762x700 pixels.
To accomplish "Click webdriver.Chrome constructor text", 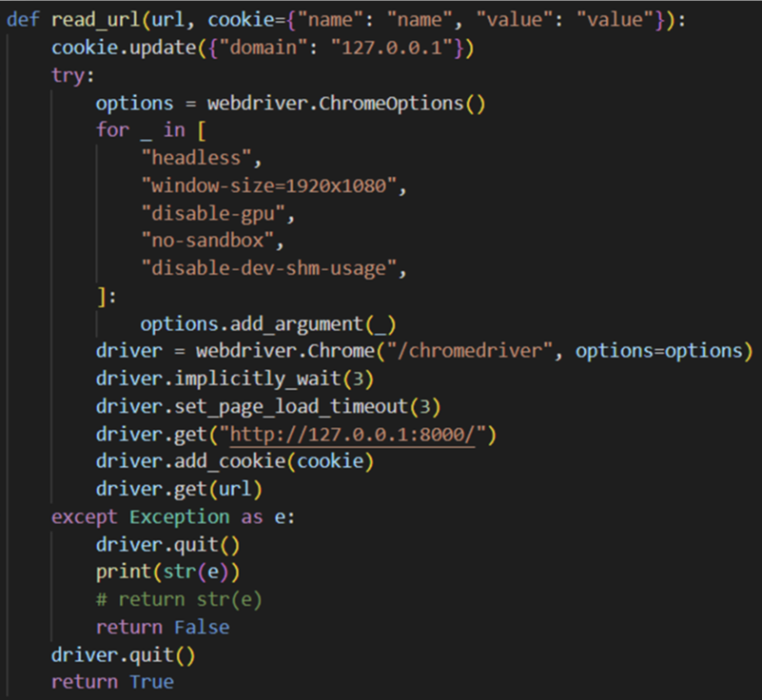I will [285, 351].
